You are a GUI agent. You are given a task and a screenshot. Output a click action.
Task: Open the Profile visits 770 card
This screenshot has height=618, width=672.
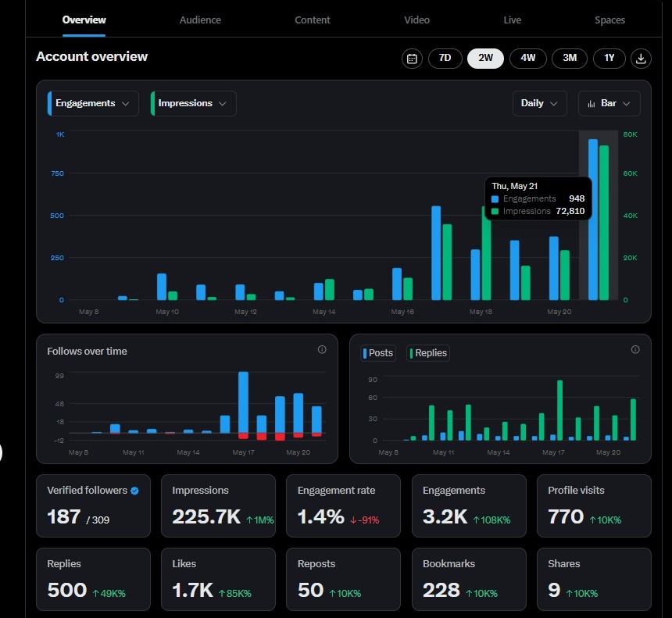[x=594, y=505]
